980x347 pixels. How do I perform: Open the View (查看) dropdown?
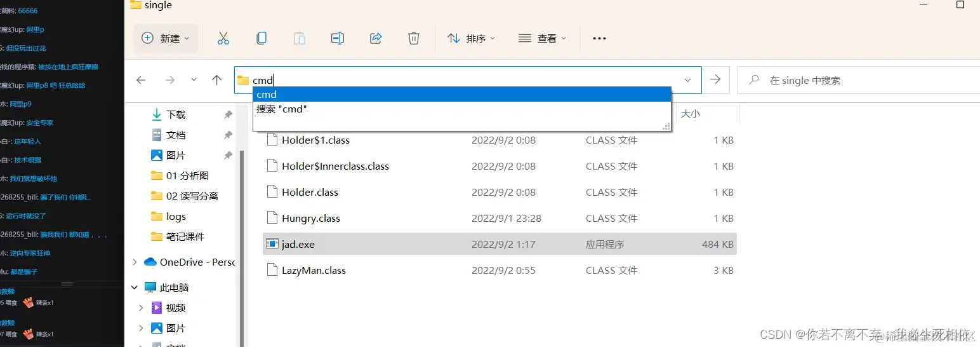coord(542,38)
